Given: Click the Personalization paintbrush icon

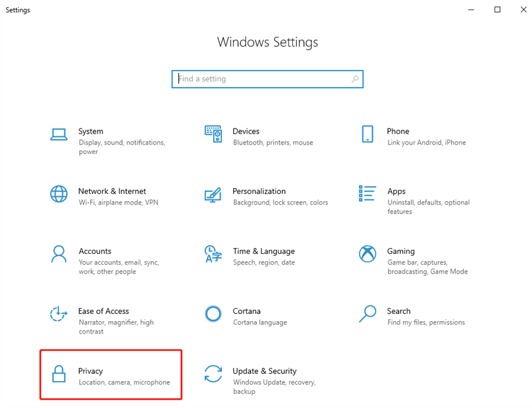Looking at the screenshot, I should pyautogui.click(x=213, y=194).
